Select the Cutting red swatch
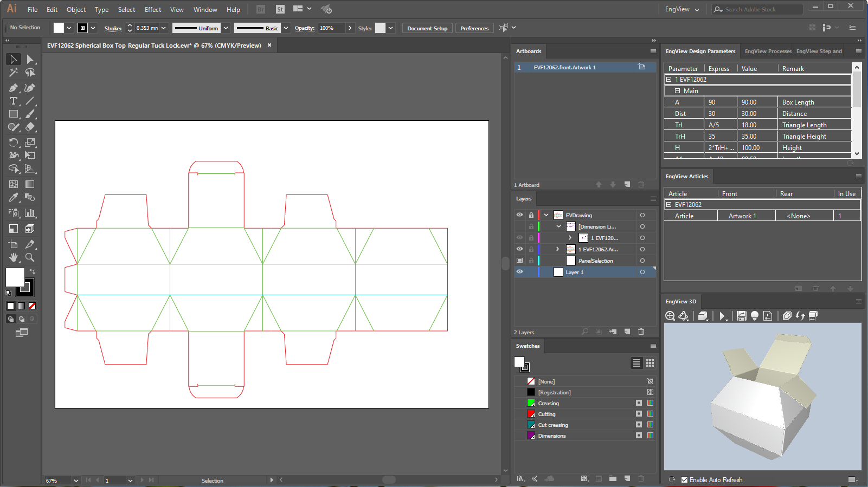This screenshot has width=868, height=487. 531,414
